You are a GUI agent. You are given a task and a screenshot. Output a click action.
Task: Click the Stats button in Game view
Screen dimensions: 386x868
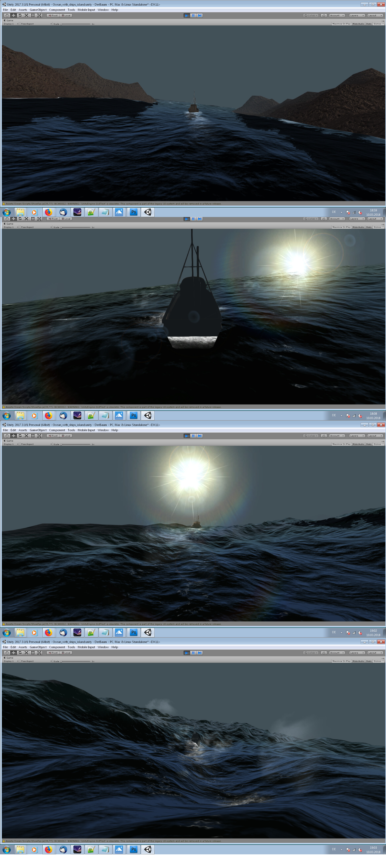tap(369, 24)
